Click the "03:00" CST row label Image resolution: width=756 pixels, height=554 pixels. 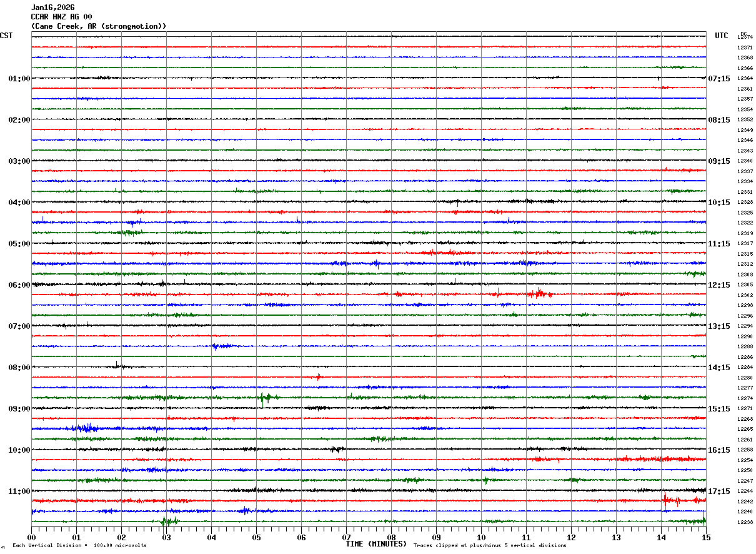(x=19, y=161)
